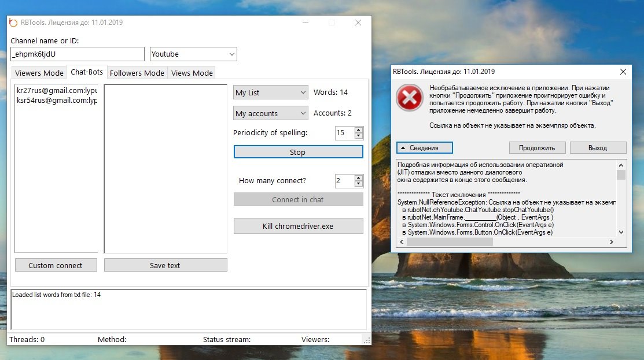Click the Channel name or ID field

coord(78,54)
